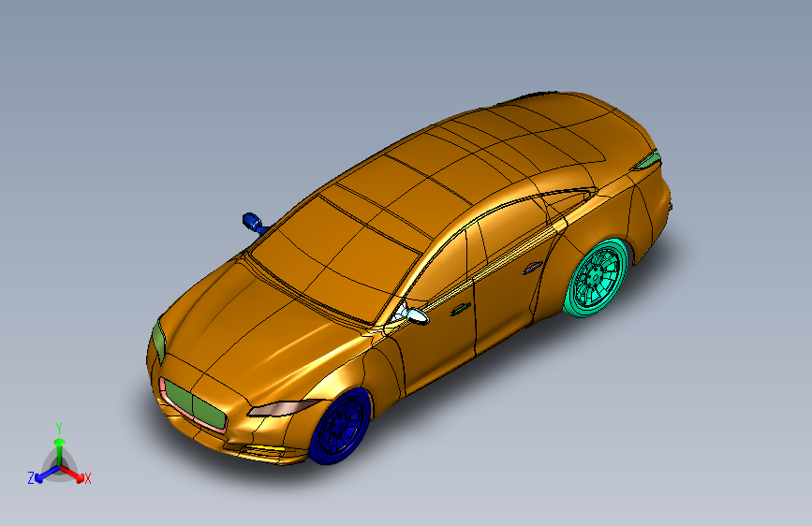Screen dimensions: 812x526
Task: Click the X axis label on the triad
Action: tap(87, 479)
